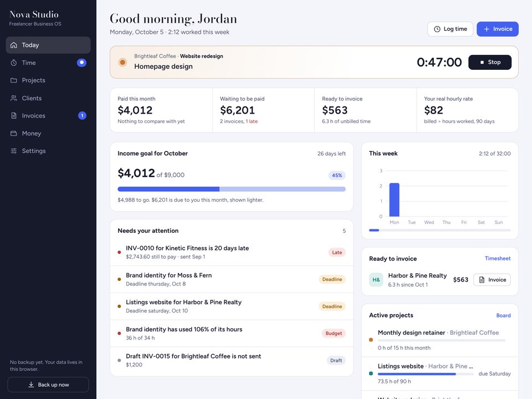Click the 2:12 of 32:00 weekly total

pos(495,154)
